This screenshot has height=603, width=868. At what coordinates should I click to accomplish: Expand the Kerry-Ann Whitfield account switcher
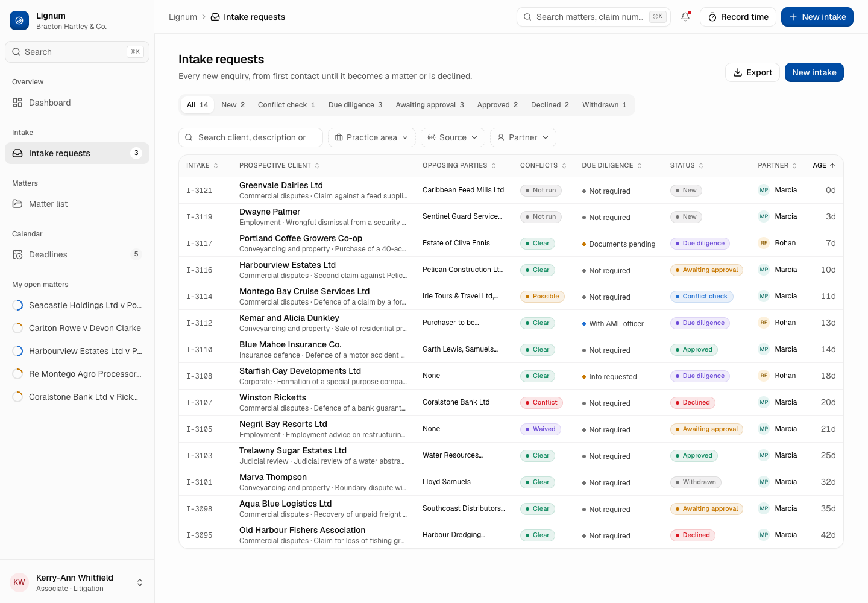click(x=140, y=582)
